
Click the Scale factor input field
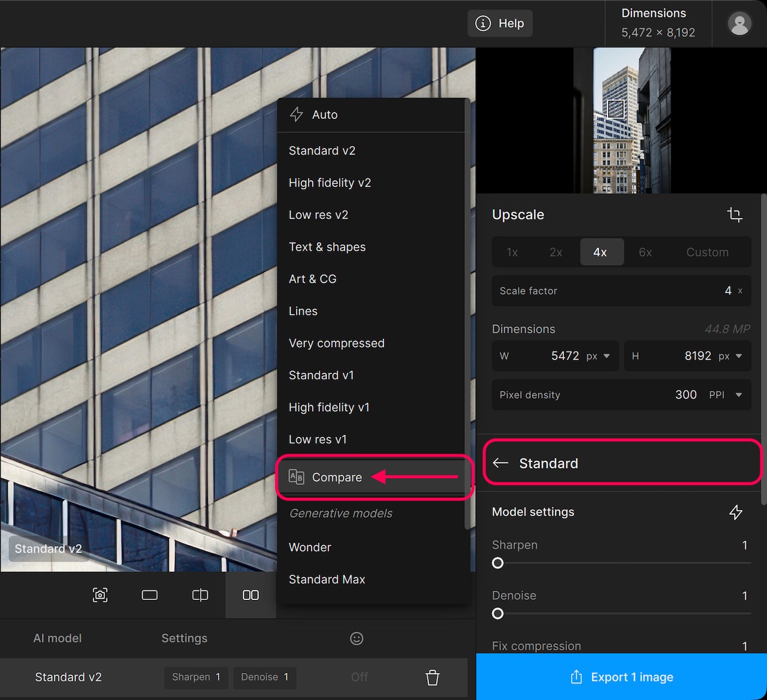pos(621,291)
